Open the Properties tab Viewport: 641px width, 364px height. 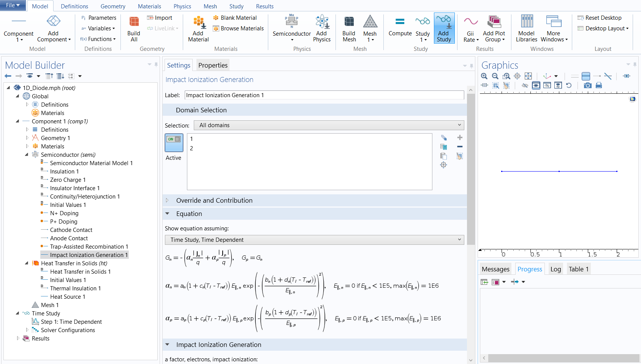click(213, 65)
